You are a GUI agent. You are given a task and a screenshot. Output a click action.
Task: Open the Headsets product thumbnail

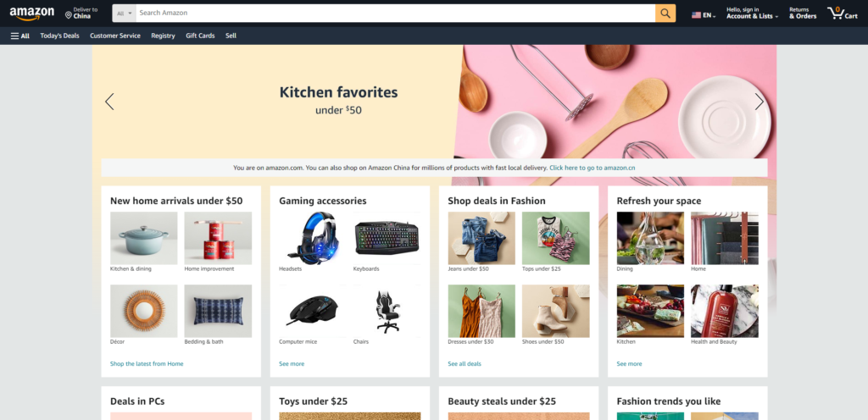313,238
